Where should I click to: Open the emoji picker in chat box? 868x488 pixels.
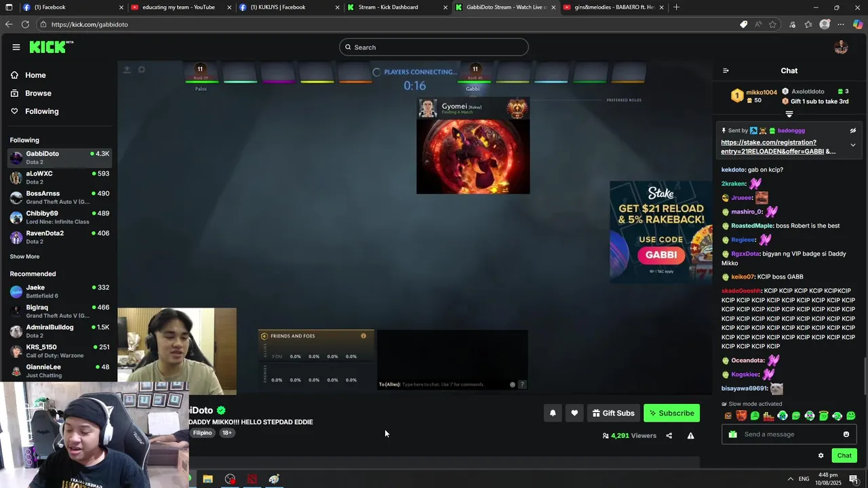tap(846, 434)
